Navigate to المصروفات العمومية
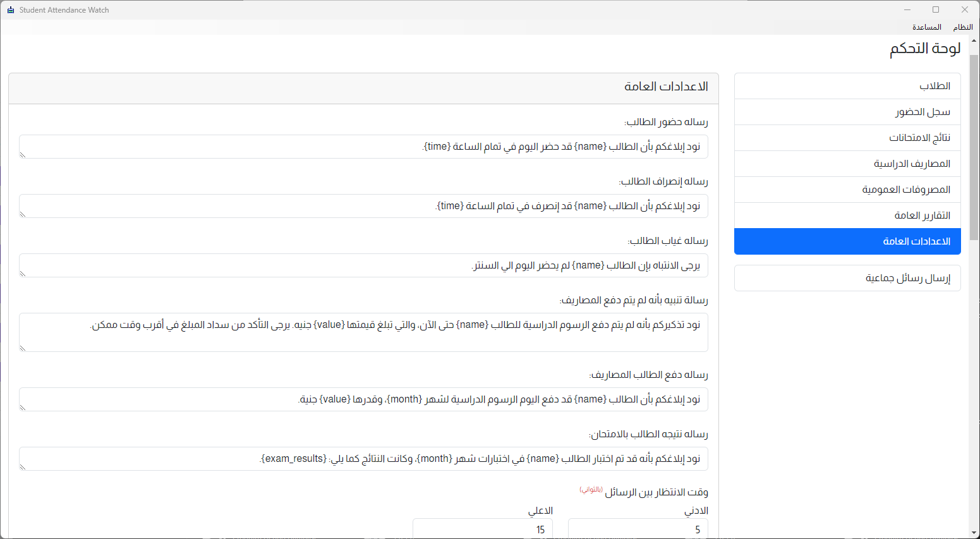 click(x=847, y=190)
